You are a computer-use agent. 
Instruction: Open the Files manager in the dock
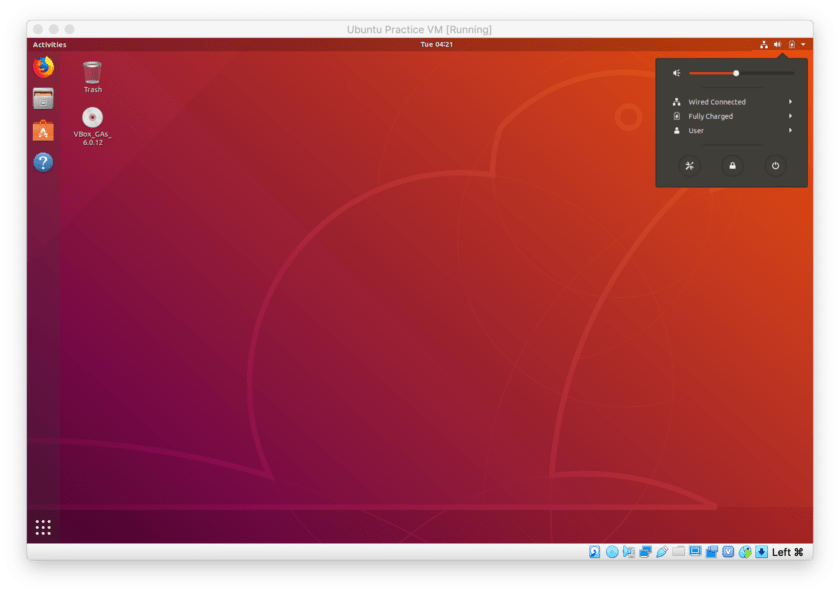(x=43, y=99)
